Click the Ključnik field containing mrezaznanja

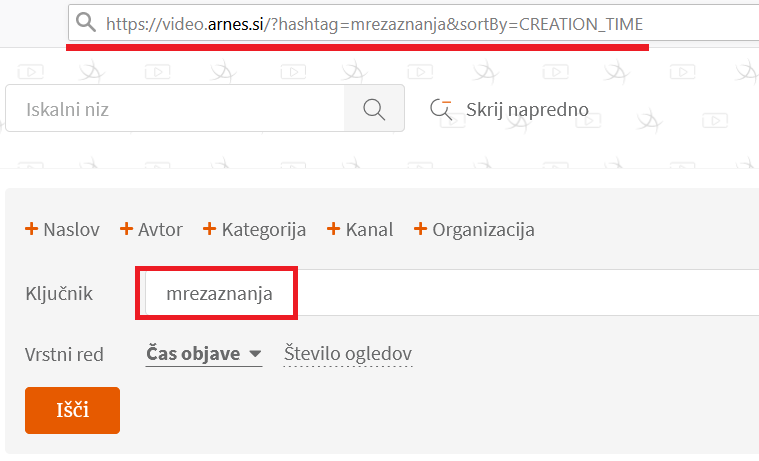451,293
